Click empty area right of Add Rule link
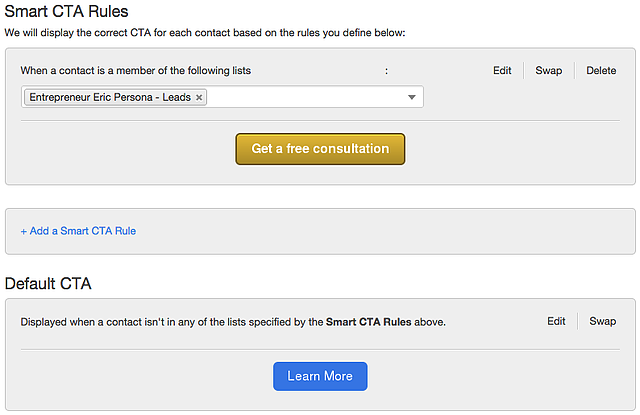This screenshot has height=415, width=640. click(x=400, y=231)
